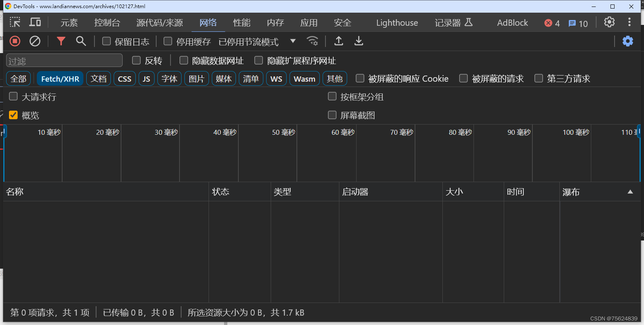Enable 大请求行 checkbox
644x325 pixels.
coord(13,96)
